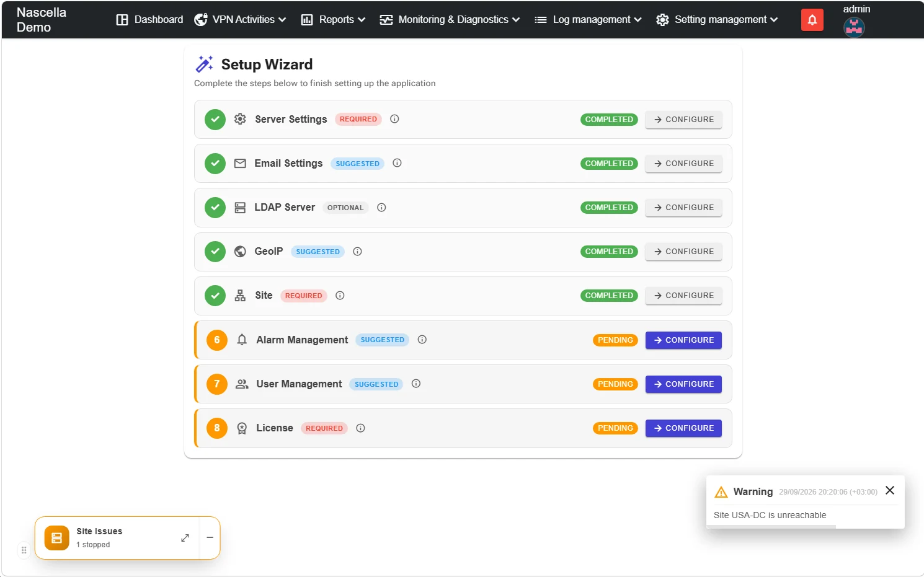The height and width of the screenshot is (577, 924).
Task: Show info for LDAP Server step
Action: (381, 208)
